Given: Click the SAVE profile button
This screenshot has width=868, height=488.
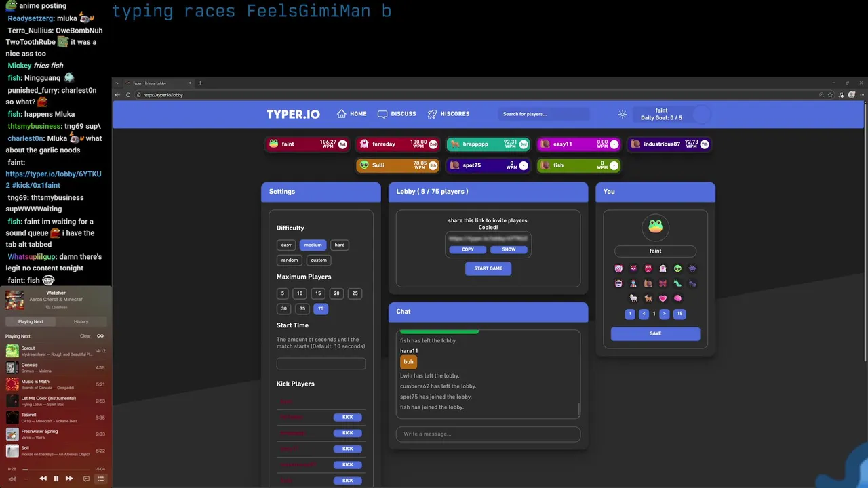Looking at the screenshot, I should (x=655, y=333).
